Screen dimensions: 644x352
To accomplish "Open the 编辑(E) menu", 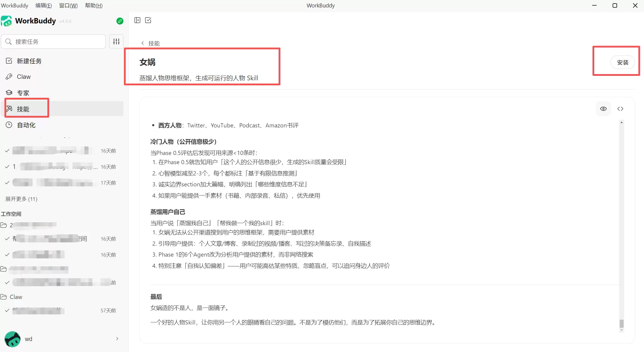I will click(44, 5).
